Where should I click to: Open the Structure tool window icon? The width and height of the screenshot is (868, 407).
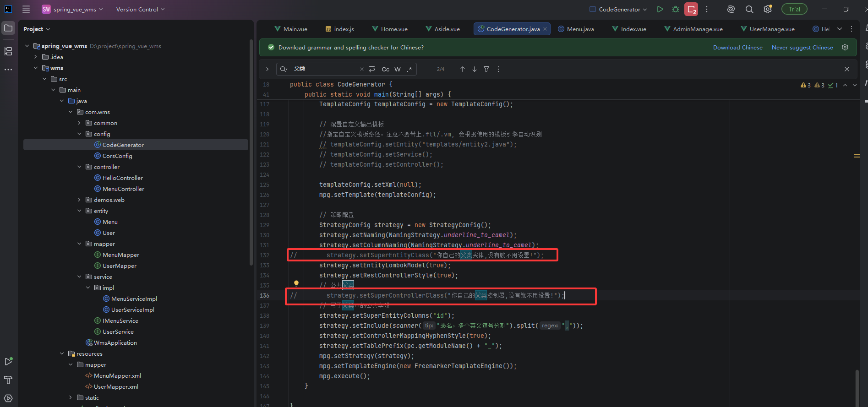click(8, 51)
